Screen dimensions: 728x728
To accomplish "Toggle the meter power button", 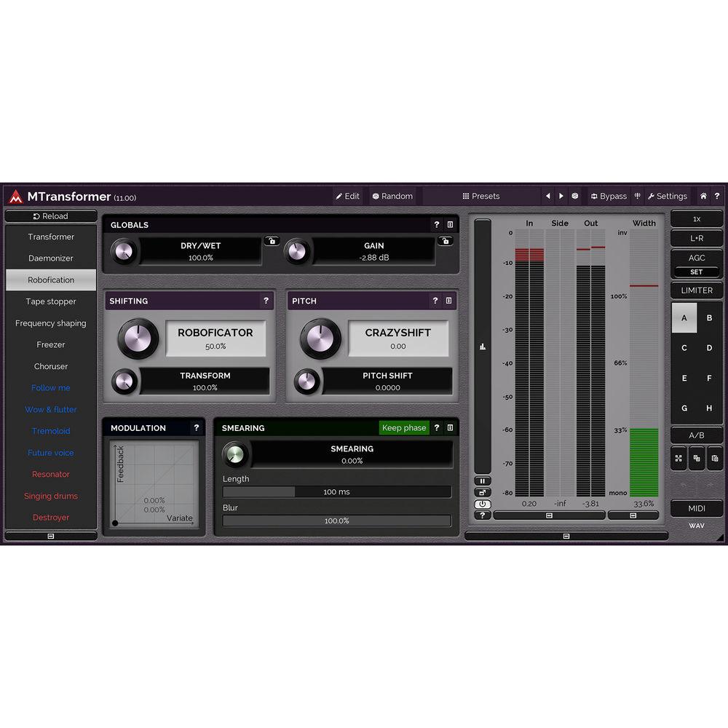I will coord(482,504).
